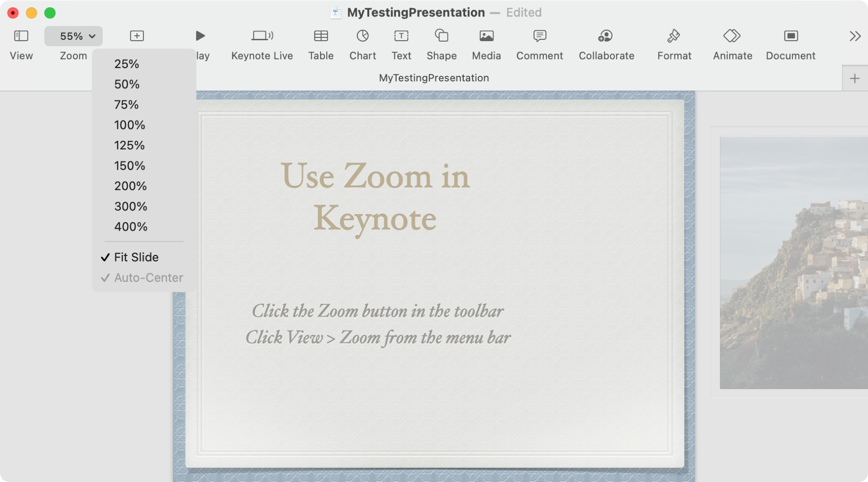
Task: Open Keynote Live toolbar icon
Action: pos(262,36)
